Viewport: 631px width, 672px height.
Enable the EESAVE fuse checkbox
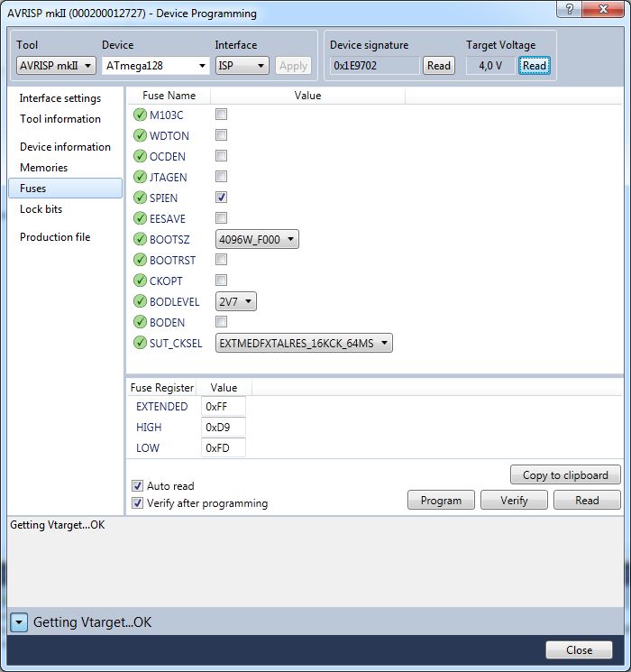click(x=221, y=217)
